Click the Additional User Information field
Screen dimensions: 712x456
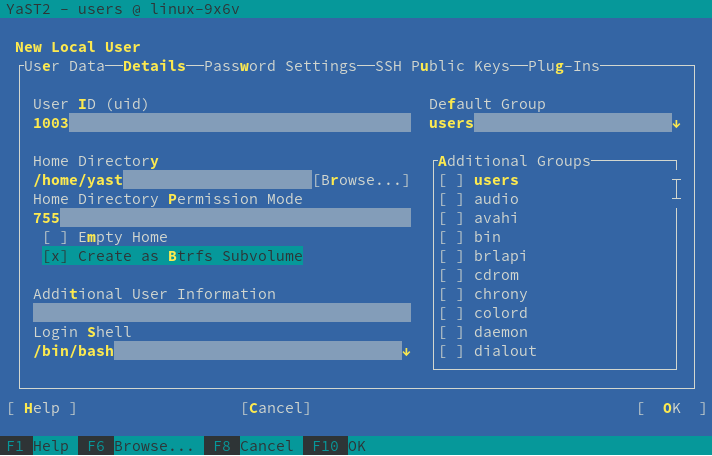tap(221, 313)
